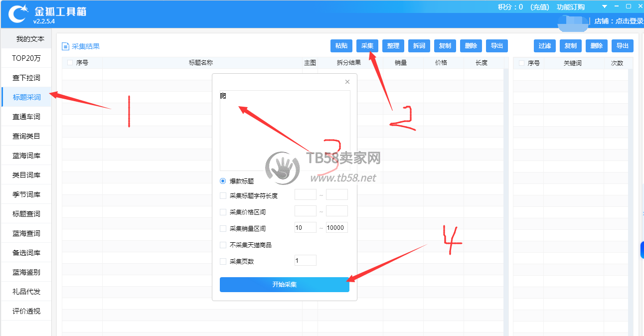Tick the 采集页数 checkbox
This screenshot has height=336, width=644.
[x=223, y=261]
